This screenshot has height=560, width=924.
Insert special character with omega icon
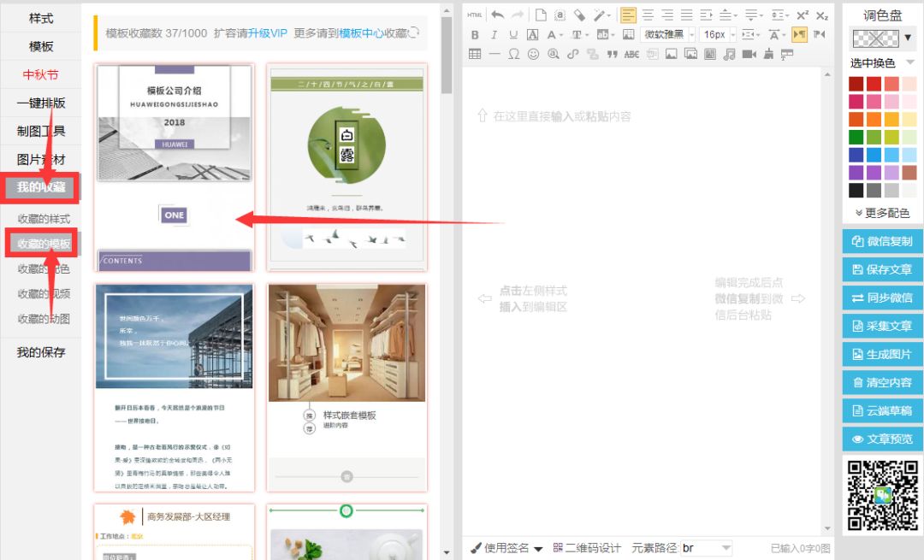514,54
